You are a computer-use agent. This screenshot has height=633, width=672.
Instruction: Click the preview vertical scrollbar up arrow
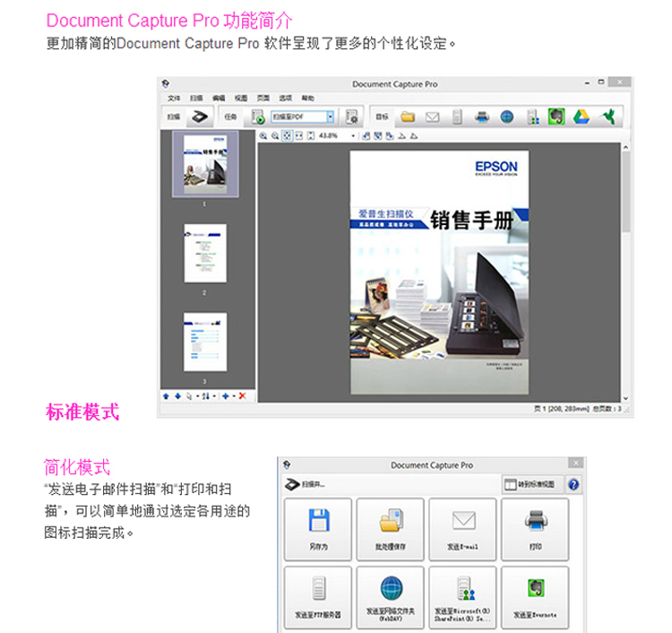click(625, 147)
